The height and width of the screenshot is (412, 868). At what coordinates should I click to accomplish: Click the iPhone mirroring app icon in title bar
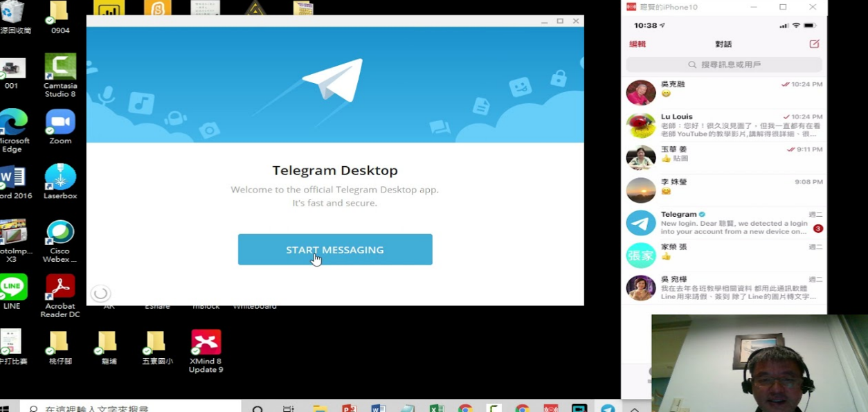pyautogui.click(x=631, y=7)
